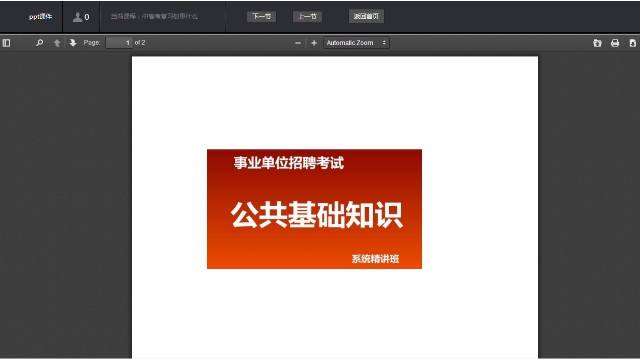Expand the Automatic Zoom dropdown
Image resolution: width=641 pixels, height=360 pixels.
click(356, 42)
